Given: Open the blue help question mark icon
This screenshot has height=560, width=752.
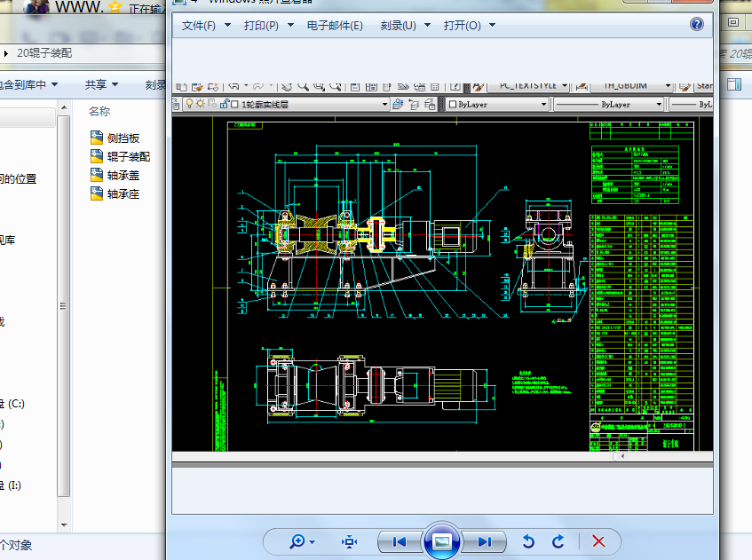Looking at the screenshot, I should [697, 25].
